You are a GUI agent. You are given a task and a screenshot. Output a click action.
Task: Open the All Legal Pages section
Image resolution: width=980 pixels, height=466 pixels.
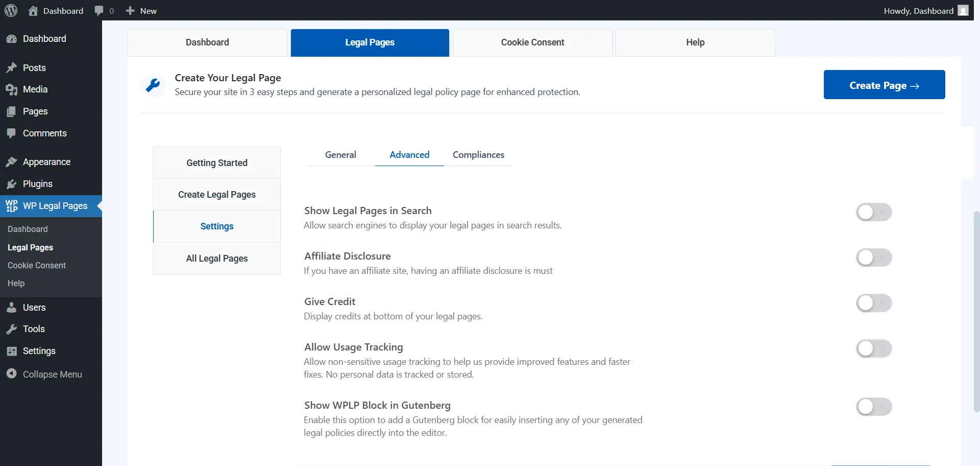216,259
